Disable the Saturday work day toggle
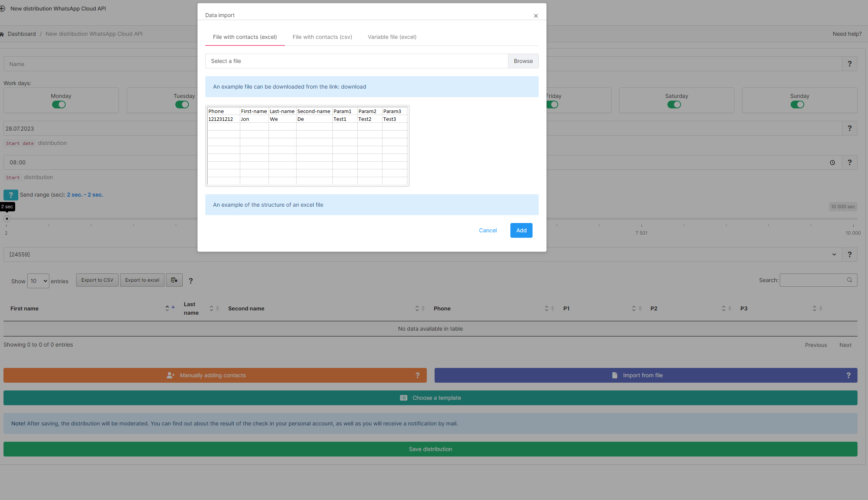Screen dimensions: 868x500 (x=674, y=105)
